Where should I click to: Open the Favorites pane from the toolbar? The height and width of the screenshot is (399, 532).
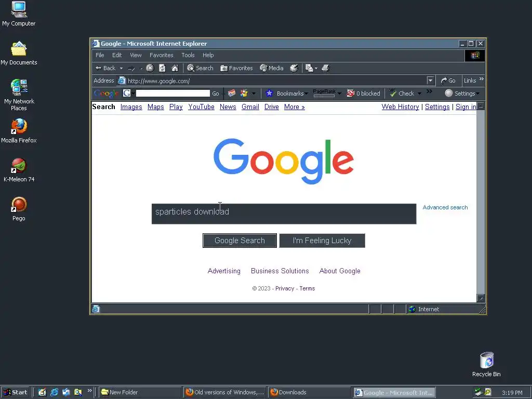click(236, 68)
